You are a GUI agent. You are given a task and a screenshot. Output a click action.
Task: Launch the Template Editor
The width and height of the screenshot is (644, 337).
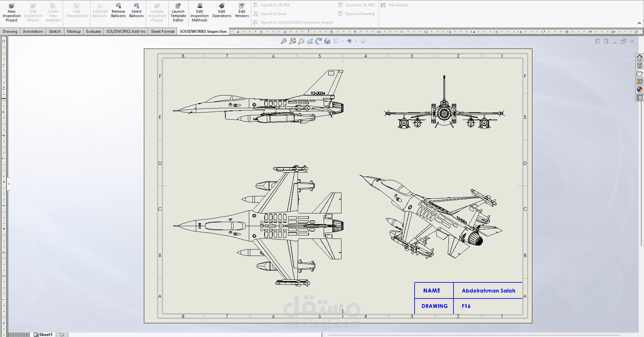[x=178, y=13]
